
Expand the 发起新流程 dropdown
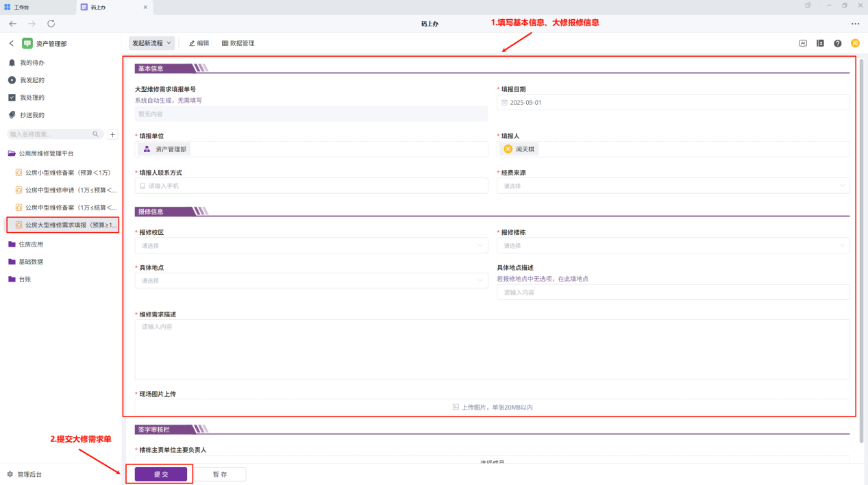coord(151,43)
